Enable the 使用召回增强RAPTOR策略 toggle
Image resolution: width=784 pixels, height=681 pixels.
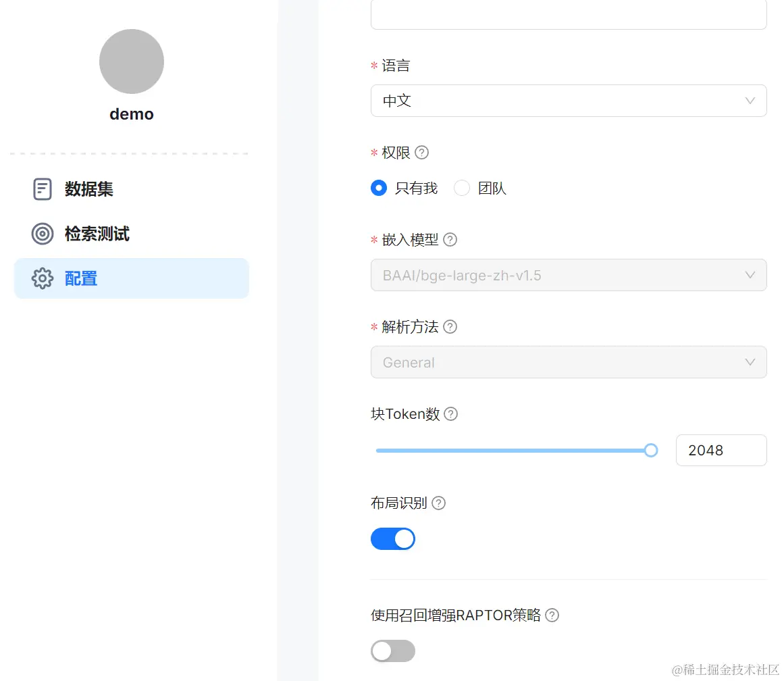click(x=393, y=651)
